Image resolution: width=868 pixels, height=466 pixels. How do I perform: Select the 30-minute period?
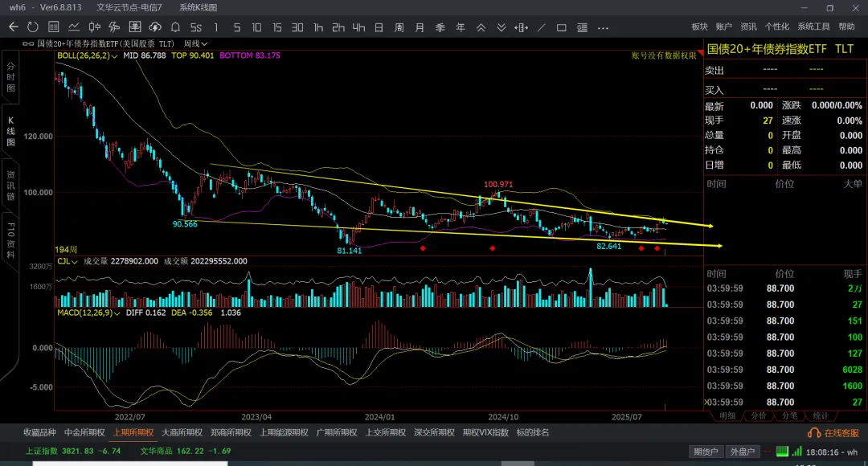pyautogui.click(x=297, y=27)
